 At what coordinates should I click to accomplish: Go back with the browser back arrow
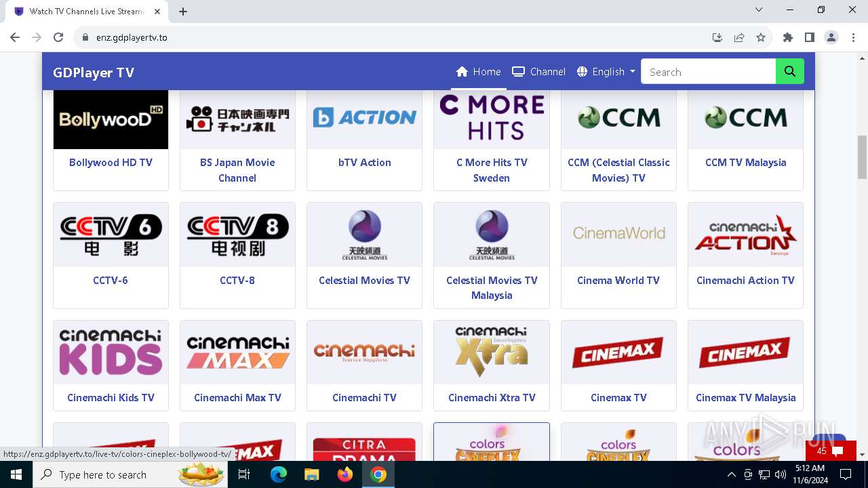15,37
